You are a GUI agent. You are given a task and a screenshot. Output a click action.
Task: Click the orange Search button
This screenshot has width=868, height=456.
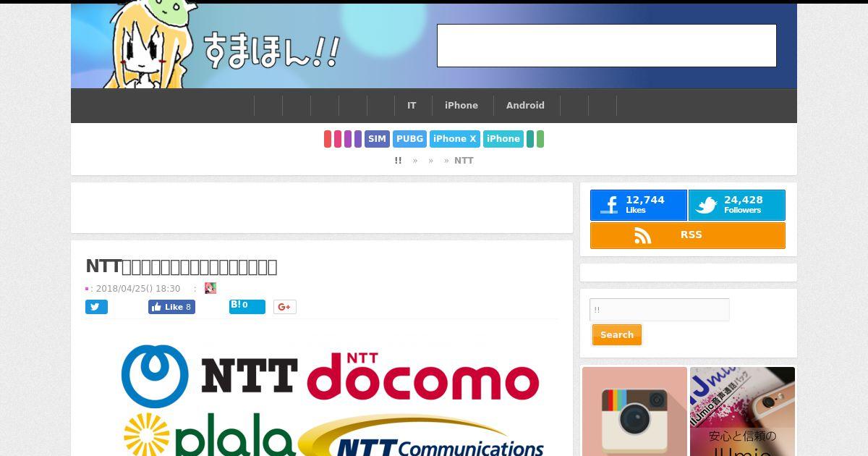(x=617, y=334)
